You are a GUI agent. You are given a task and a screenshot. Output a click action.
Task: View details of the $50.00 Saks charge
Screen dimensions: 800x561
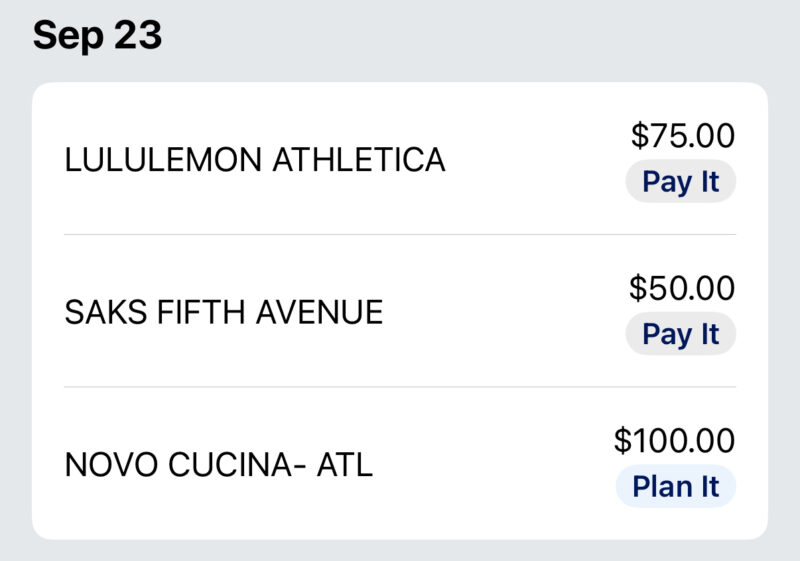(x=400, y=312)
